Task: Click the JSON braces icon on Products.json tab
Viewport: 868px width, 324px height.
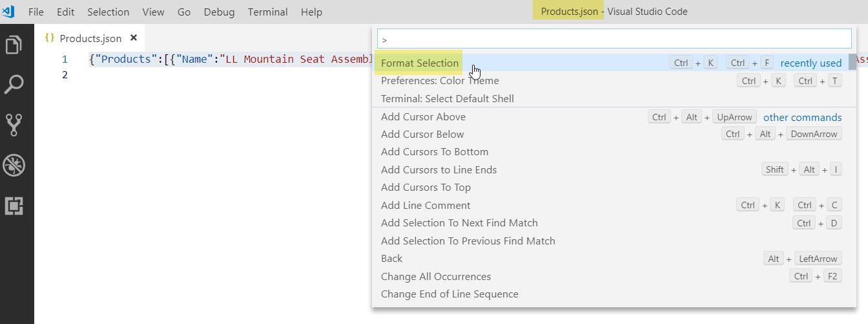Action: pyautogui.click(x=49, y=38)
